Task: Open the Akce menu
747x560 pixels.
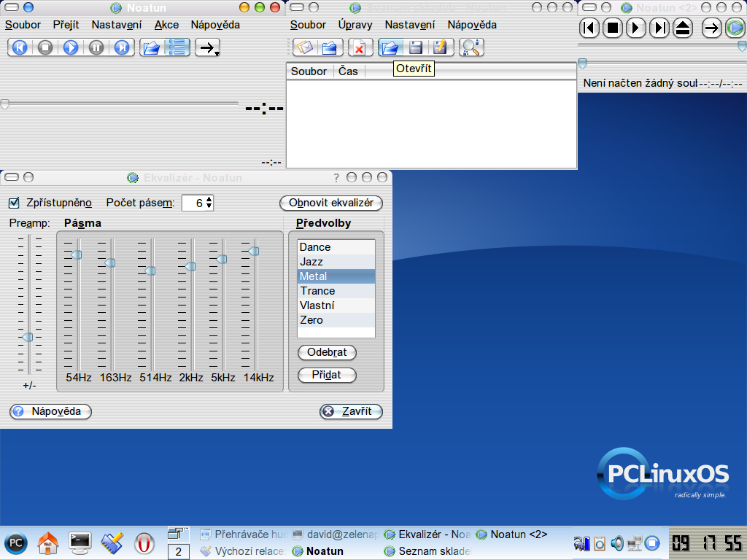Action: tap(167, 25)
